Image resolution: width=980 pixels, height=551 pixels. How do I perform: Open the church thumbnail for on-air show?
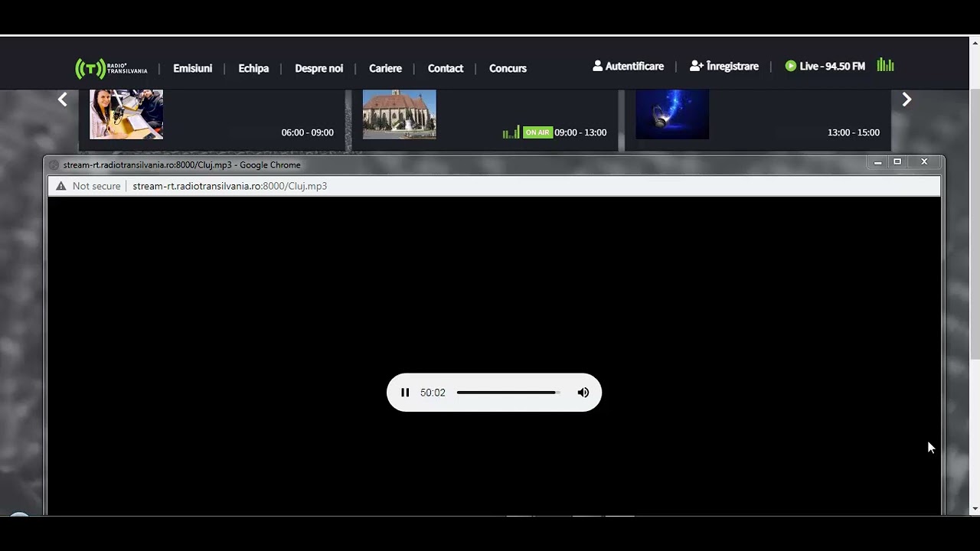click(400, 114)
